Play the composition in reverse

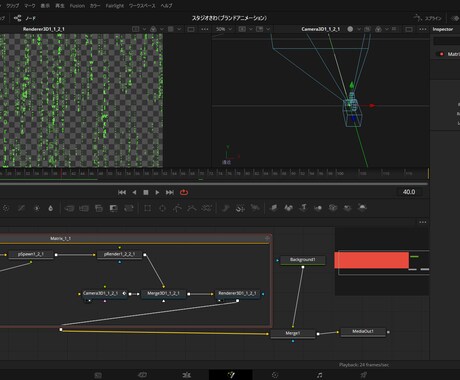tap(134, 192)
